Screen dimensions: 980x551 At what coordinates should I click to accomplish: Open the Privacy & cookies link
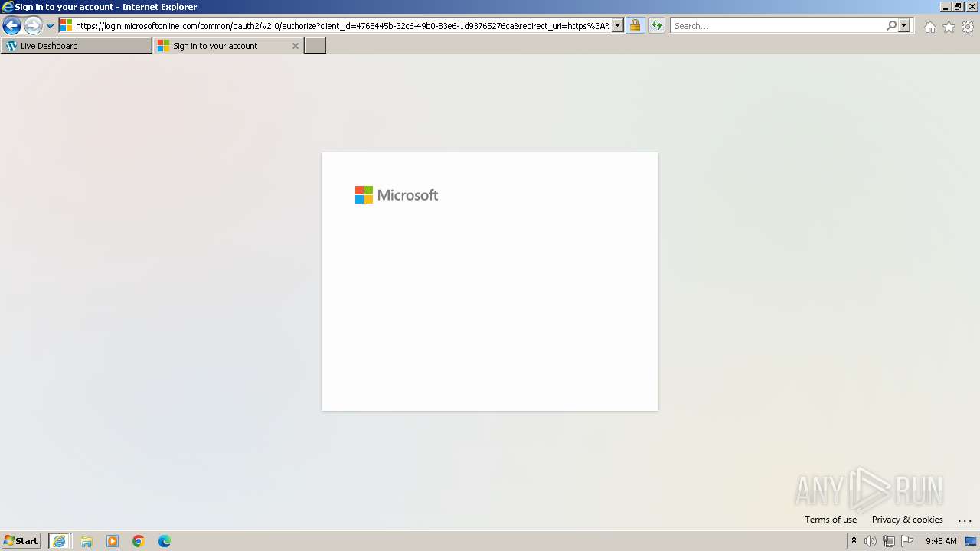click(x=907, y=520)
